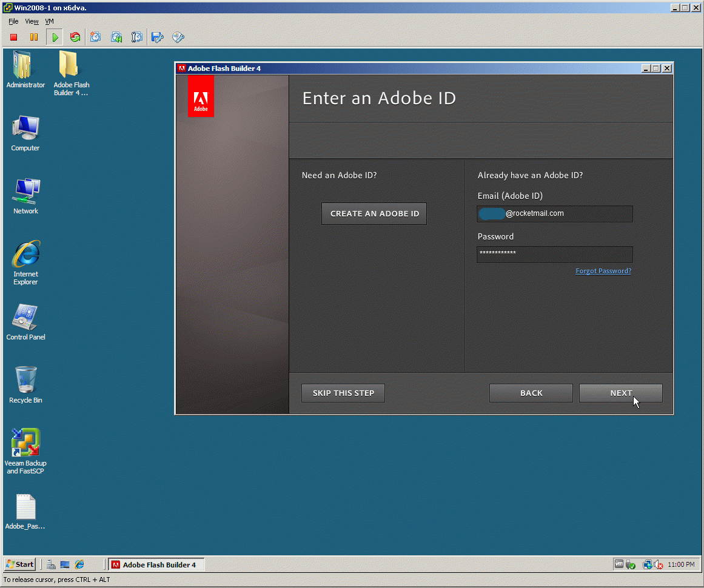Click the Adobe Flash Builder 4 title bar icon
The image size is (704, 588).
tap(181, 68)
